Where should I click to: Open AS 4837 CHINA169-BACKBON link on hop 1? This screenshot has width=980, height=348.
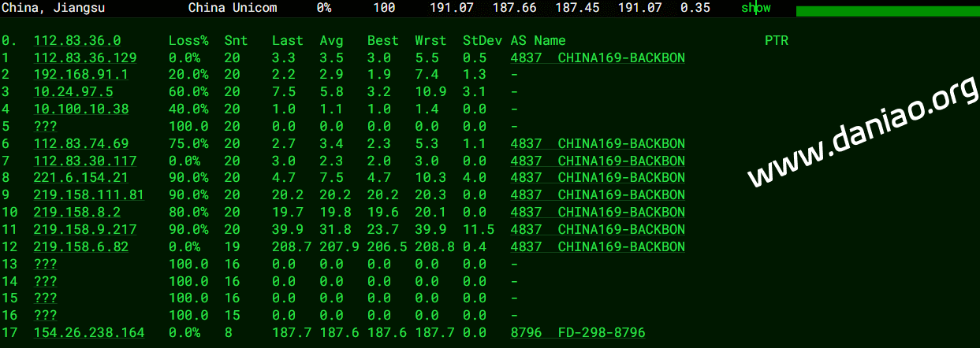pos(598,58)
